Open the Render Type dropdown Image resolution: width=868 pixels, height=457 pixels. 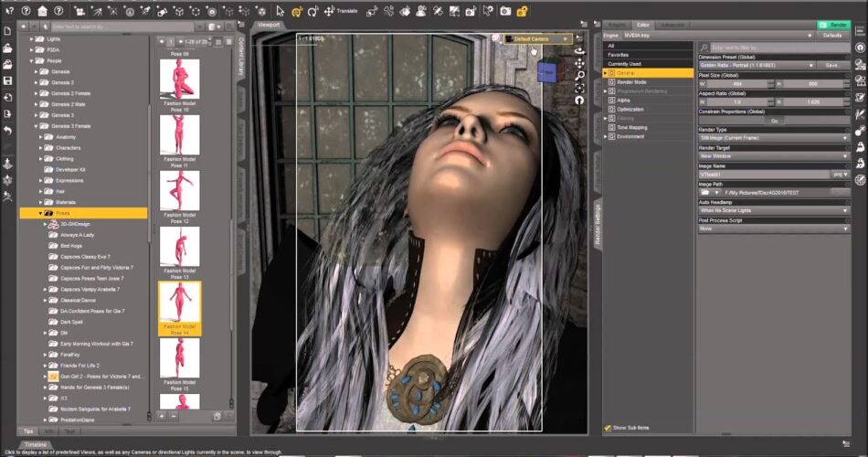click(x=774, y=138)
